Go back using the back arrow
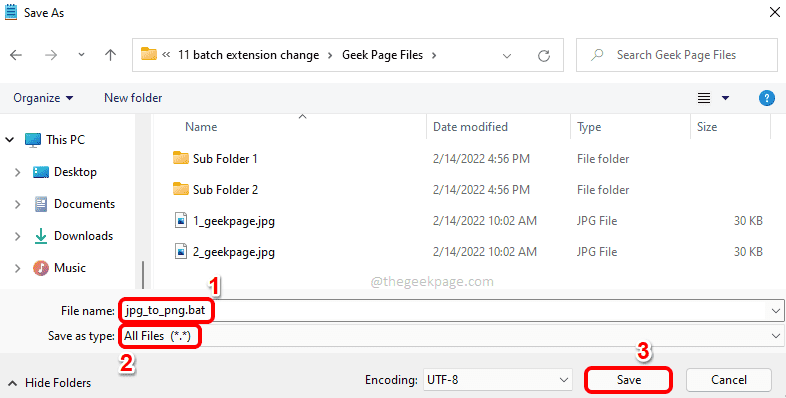 point(16,55)
